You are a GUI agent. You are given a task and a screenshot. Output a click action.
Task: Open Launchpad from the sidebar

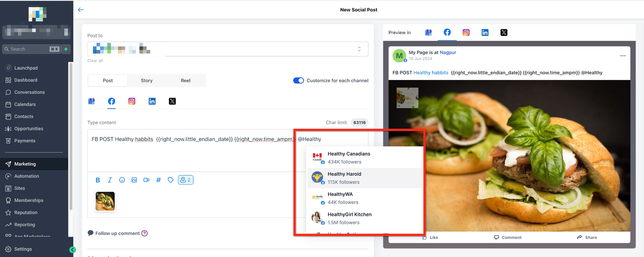tap(26, 68)
